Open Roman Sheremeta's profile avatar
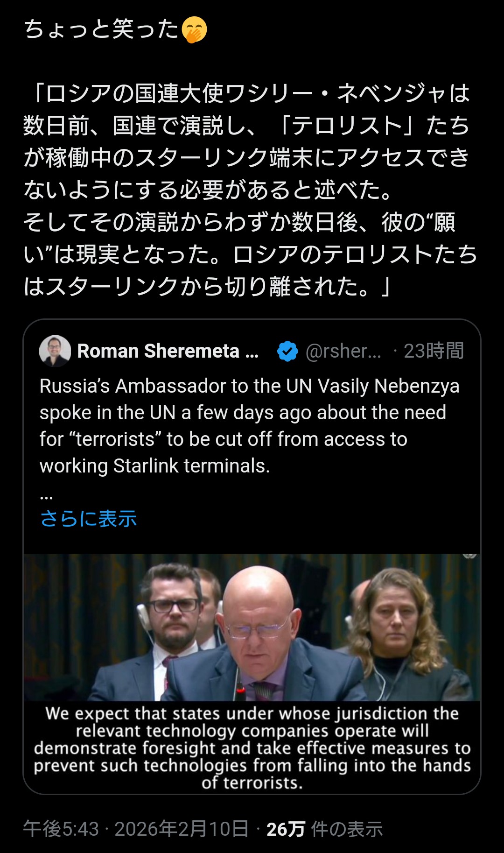The width and height of the screenshot is (504, 853). pos(55,351)
